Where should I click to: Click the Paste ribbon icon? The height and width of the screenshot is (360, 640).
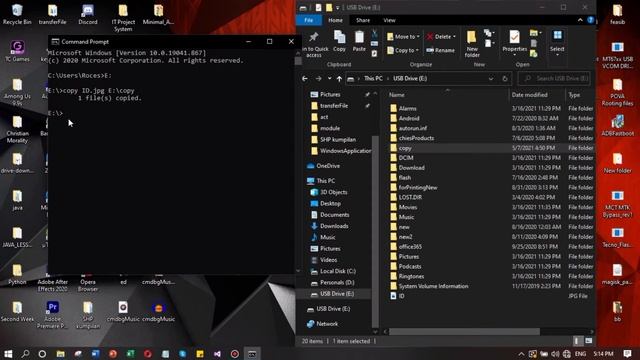[359, 41]
